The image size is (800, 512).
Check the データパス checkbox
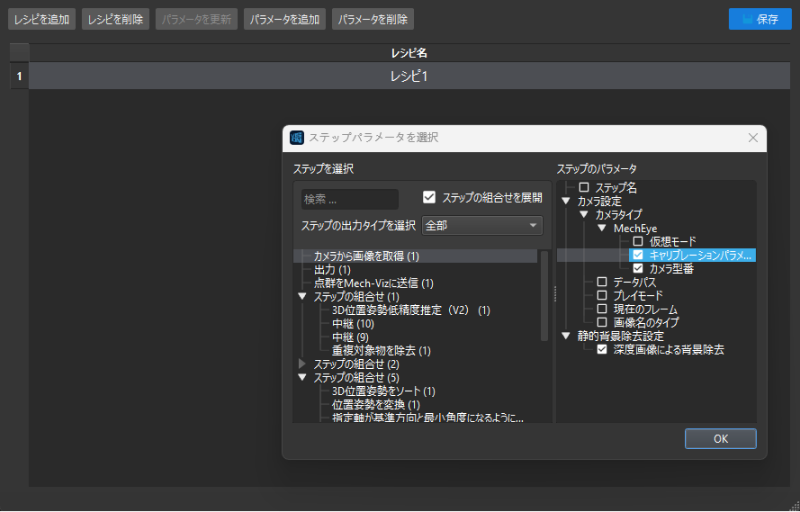[x=602, y=281]
